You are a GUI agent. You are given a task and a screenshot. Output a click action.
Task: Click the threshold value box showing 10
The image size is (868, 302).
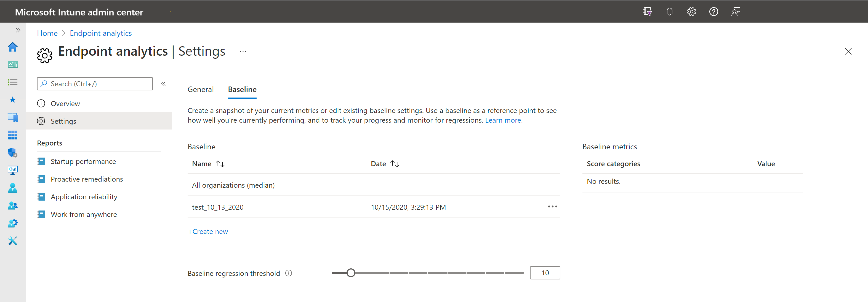[x=545, y=273]
